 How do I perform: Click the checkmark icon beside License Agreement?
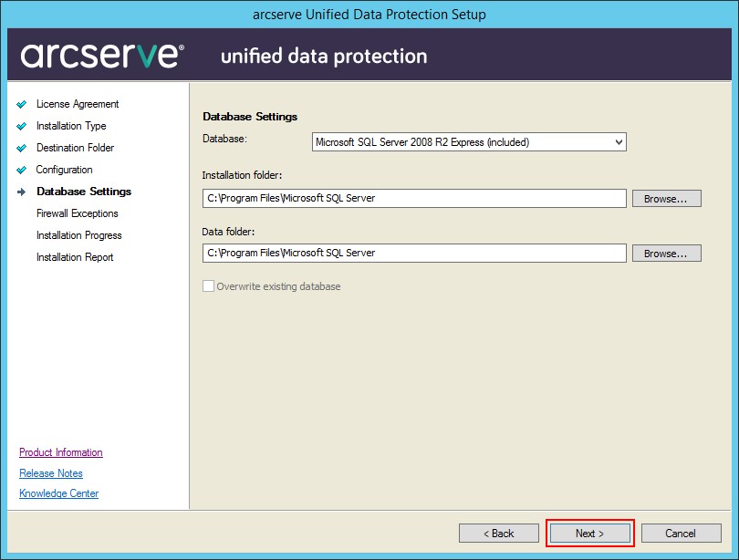point(21,104)
